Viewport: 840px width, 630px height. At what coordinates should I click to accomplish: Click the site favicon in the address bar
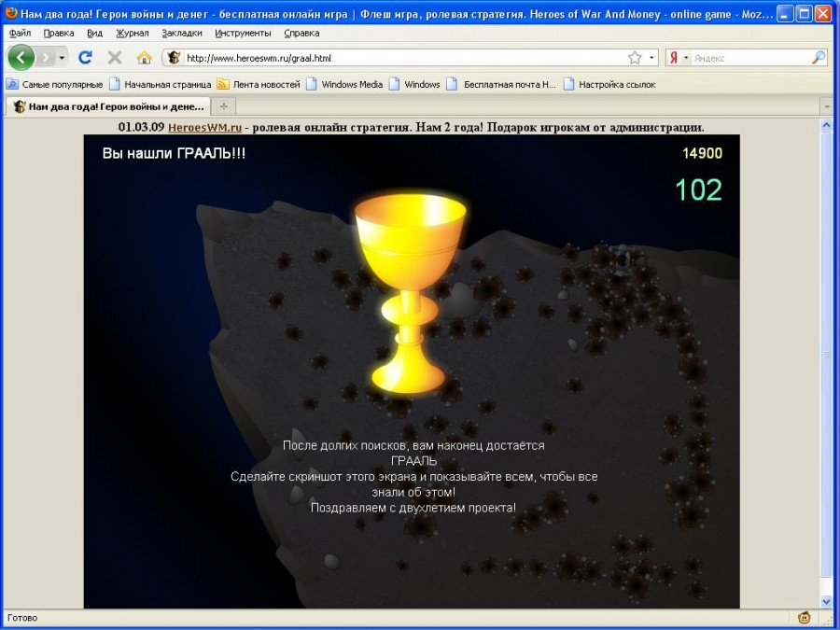[x=174, y=57]
